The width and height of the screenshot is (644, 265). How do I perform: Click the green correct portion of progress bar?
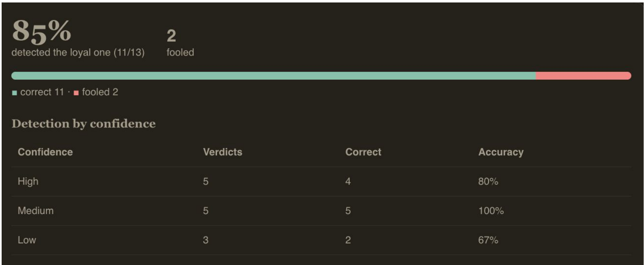click(x=274, y=76)
